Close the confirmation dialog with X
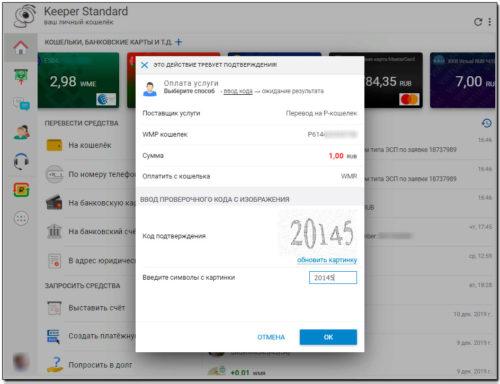 click(x=144, y=65)
